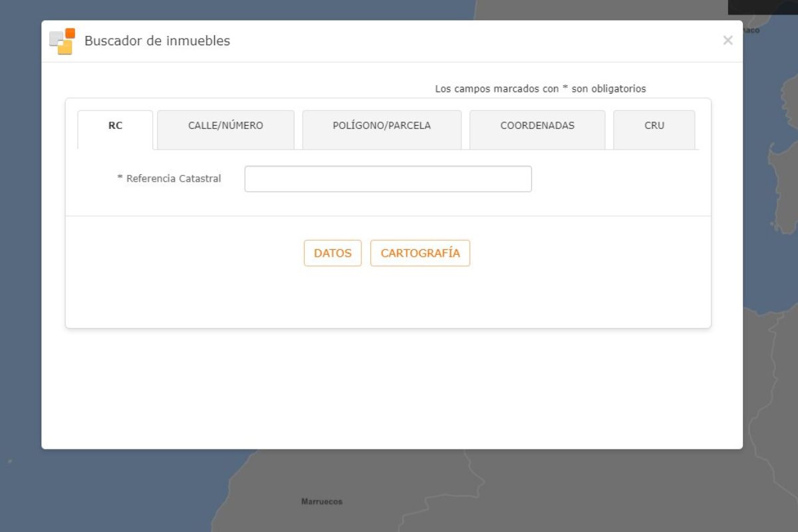Click the Marruecos label on the map
The height and width of the screenshot is (532, 798).
click(x=322, y=501)
